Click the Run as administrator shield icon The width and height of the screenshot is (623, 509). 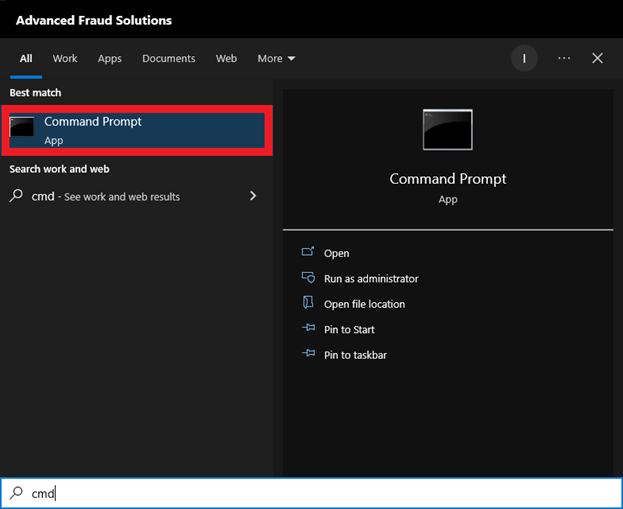(308, 277)
